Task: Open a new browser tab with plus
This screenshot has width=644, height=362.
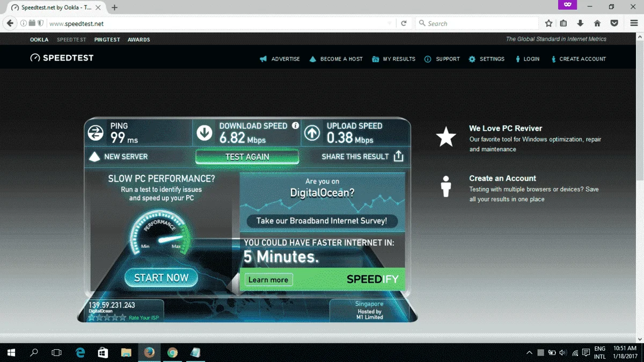Action: pyautogui.click(x=114, y=8)
